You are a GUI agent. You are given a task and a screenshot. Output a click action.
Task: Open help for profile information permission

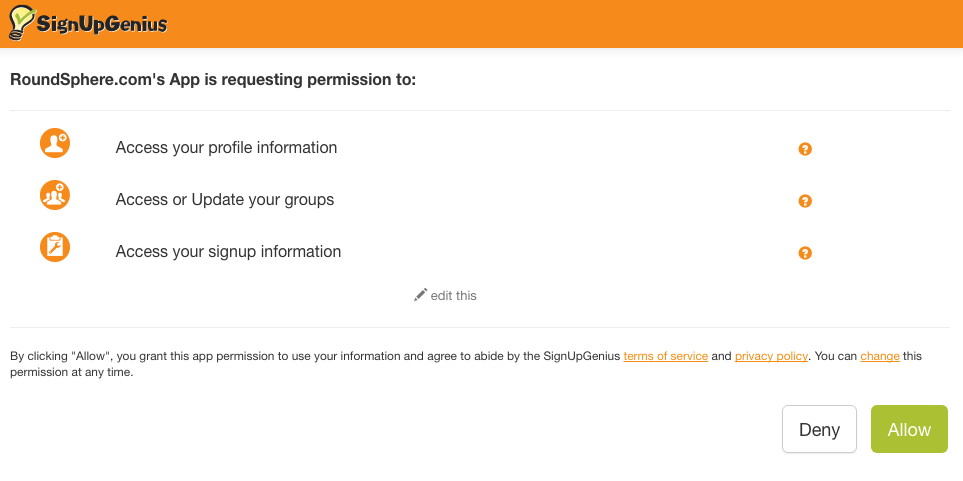(x=805, y=149)
